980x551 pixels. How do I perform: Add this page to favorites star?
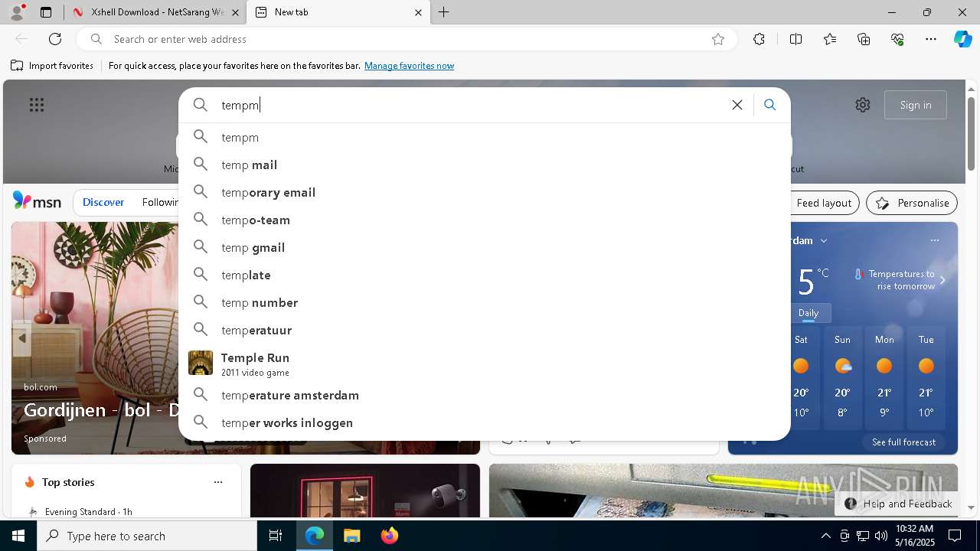[x=718, y=39]
